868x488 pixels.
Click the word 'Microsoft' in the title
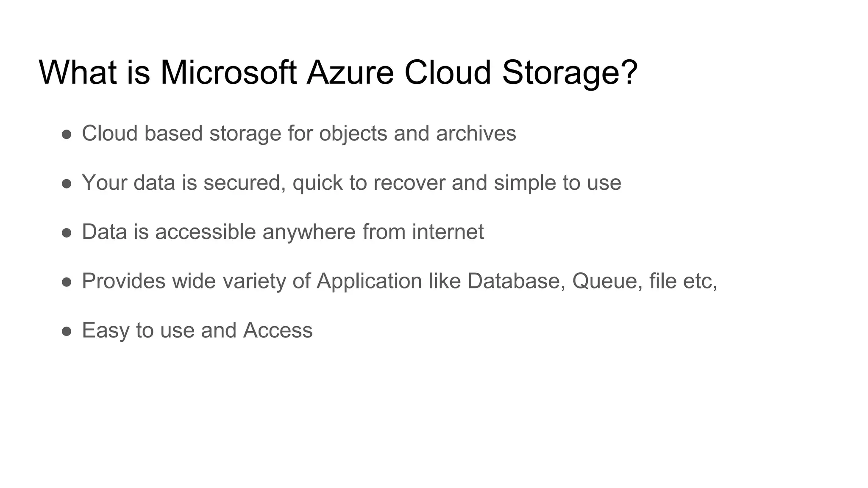point(228,72)
